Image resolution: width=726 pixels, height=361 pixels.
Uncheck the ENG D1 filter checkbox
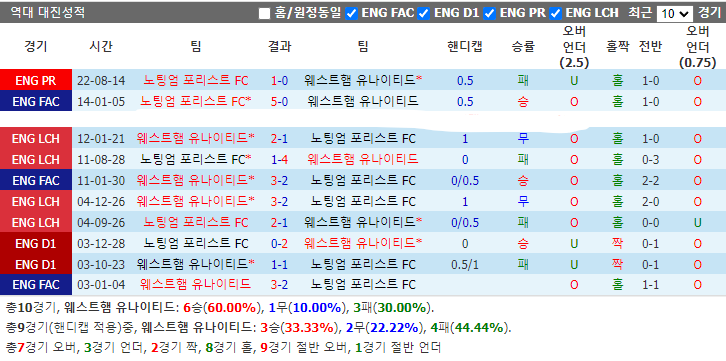tap(424, 13)
